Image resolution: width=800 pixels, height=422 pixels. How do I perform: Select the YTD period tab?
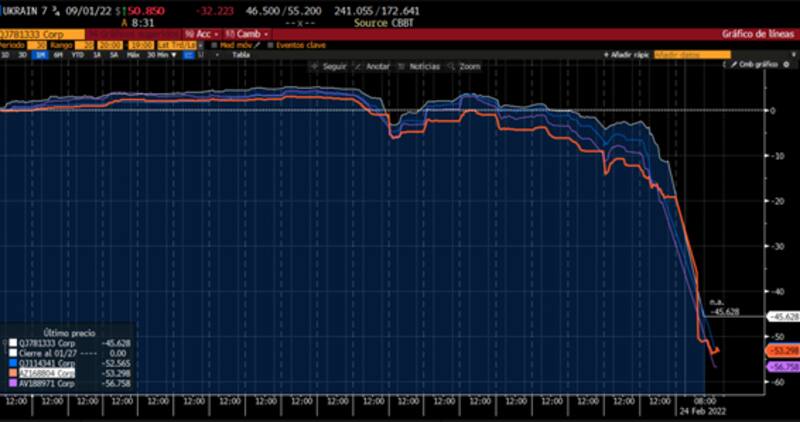click(75, 55)
